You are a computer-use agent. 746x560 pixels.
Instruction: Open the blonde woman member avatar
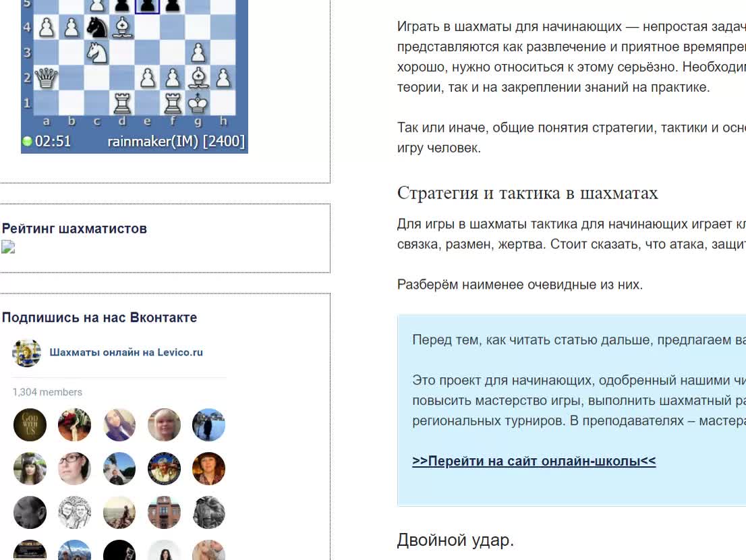(164, 425)
